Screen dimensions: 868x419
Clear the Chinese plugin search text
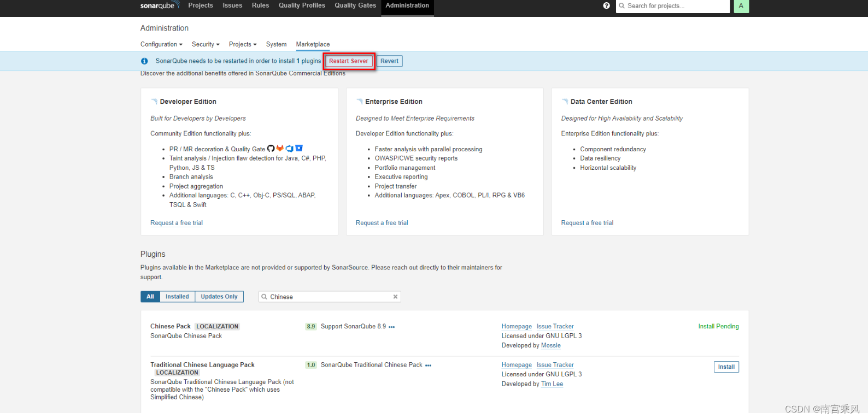(395, 297)
